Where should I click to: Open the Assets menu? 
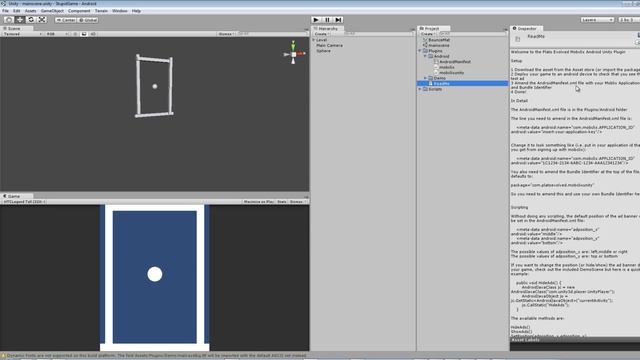[x=31, y=11]
